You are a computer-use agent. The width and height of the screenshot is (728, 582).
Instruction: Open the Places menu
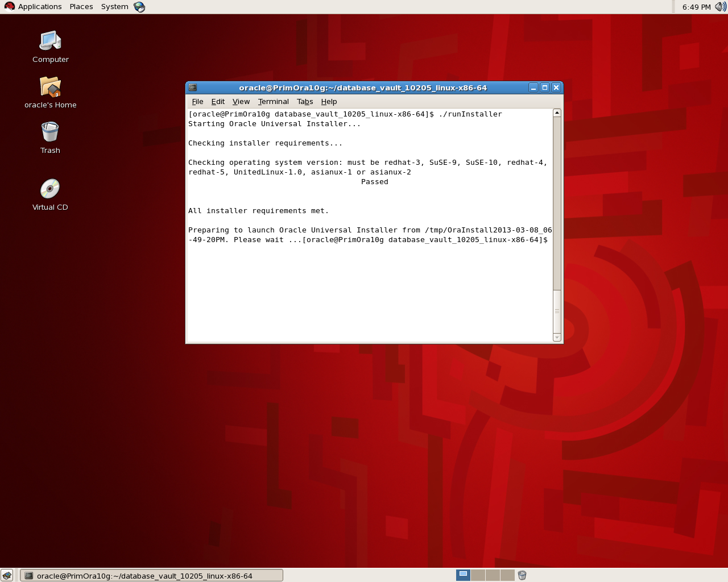tap(81, 6)
